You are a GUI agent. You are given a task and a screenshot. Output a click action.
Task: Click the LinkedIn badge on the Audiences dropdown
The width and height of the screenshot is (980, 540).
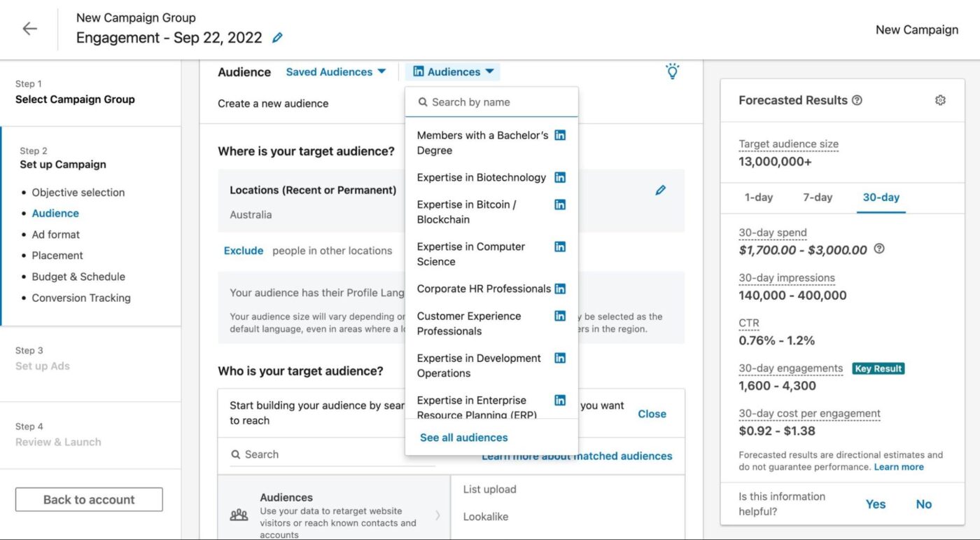point(418,71)
